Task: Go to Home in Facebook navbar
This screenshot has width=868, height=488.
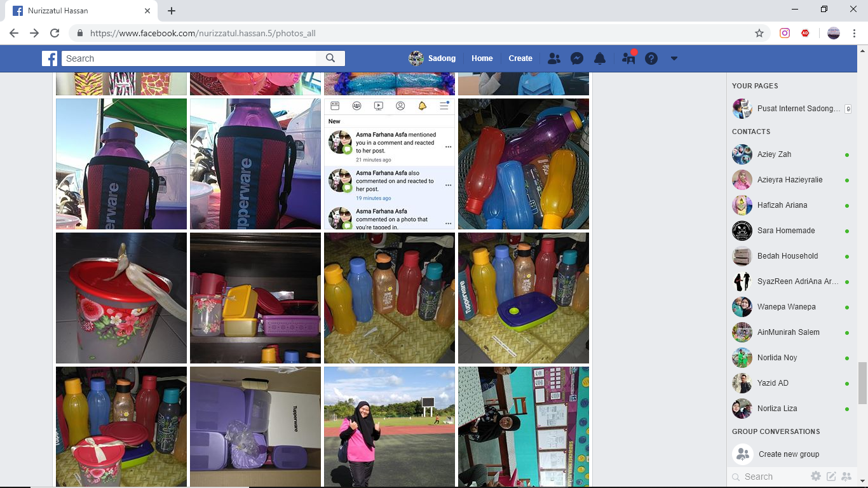Action: pos(482,58)
